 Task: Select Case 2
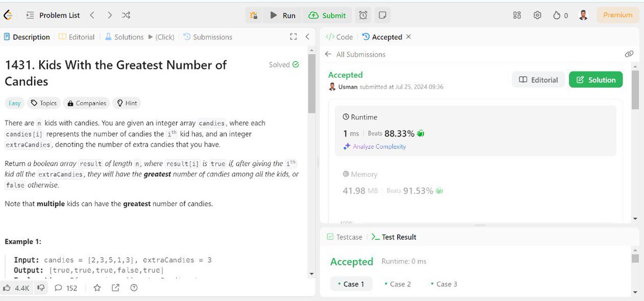pos(397,284)
